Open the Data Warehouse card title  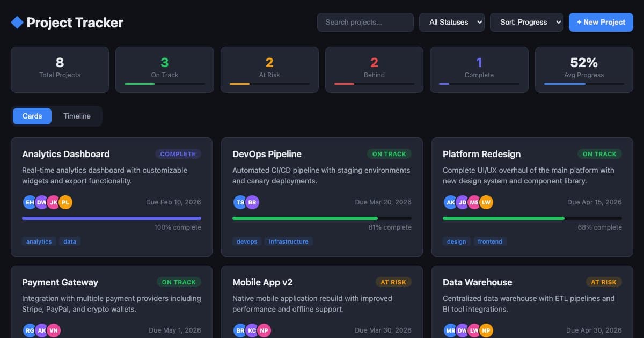click(x=478, y=282)
